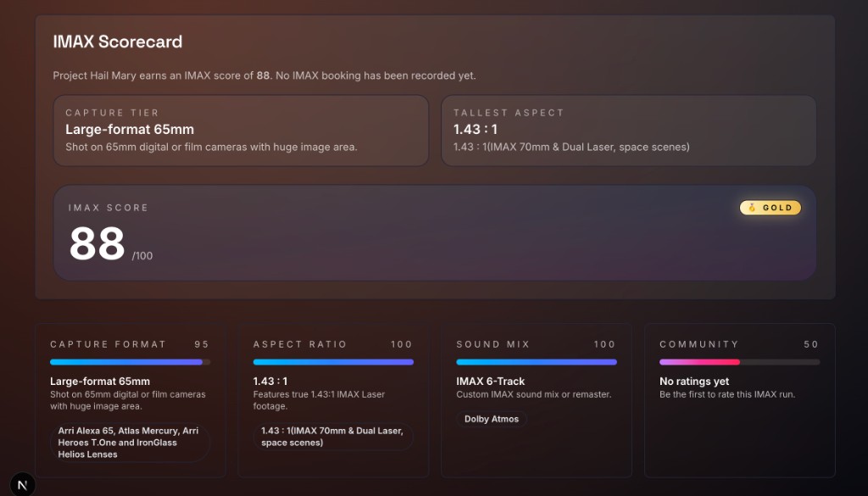Click the IMAX 70mm chip under Aspect Ratio
Image resolution: width=868 pixels, height=496 pixels.
click(332, 437)
